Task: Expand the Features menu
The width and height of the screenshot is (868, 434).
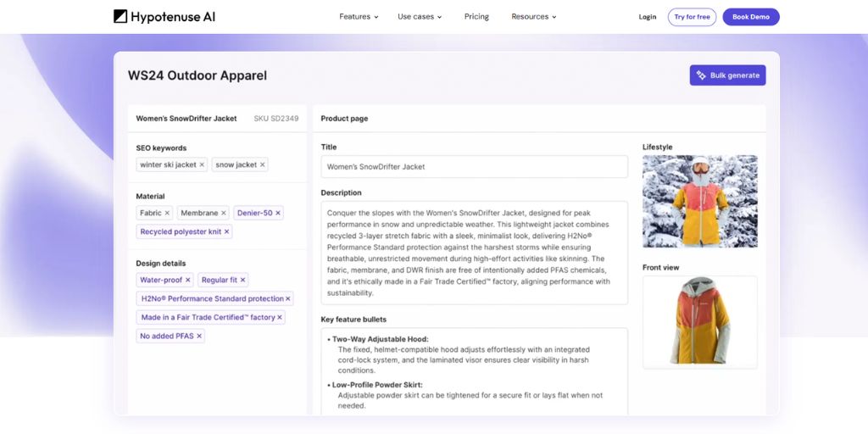Action: (x=359, y=17)
